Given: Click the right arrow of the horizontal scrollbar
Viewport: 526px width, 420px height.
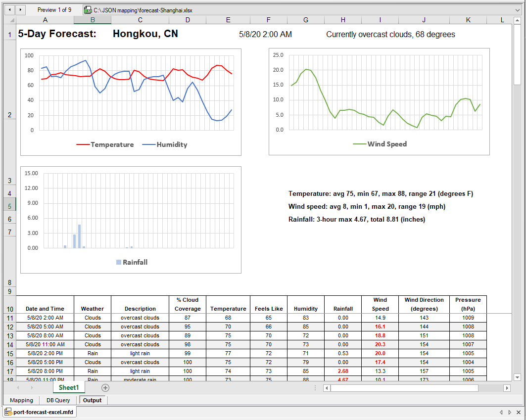Looking at the screenshot, I should tap(506, 388).
